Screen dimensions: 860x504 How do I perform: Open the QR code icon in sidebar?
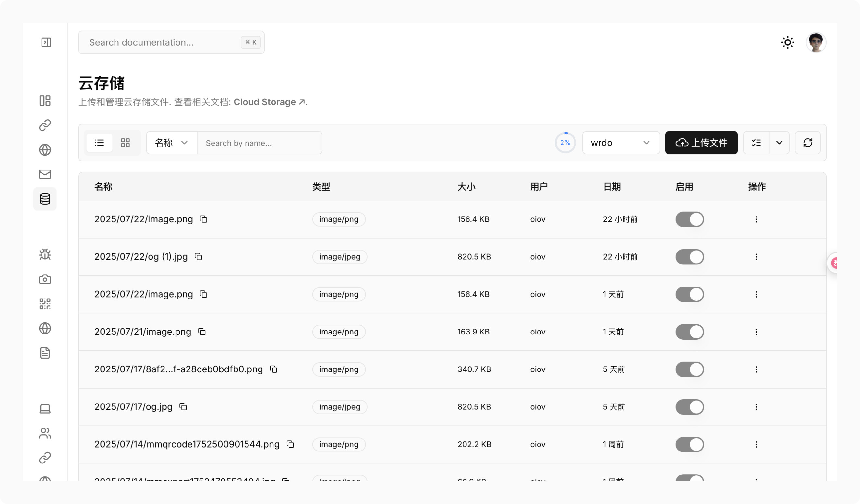coord(45,304)
